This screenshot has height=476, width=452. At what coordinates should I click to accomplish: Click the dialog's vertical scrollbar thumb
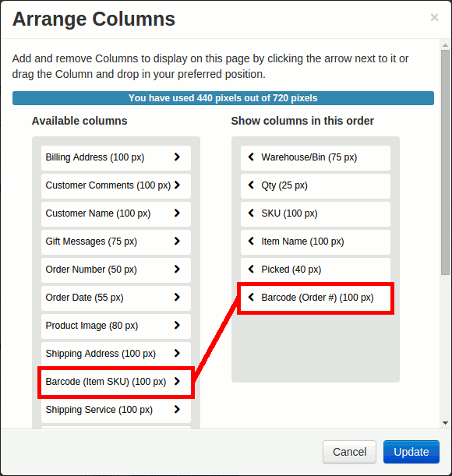(445, 162)
